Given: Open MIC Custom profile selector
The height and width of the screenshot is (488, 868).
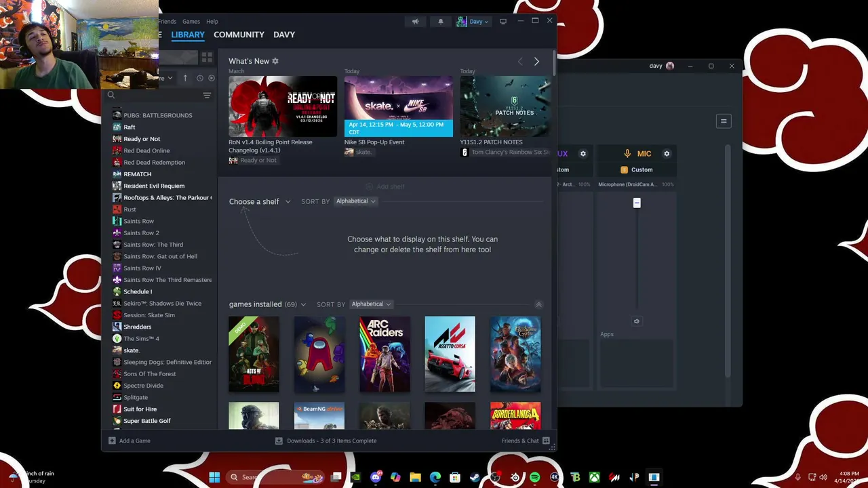Looking at the screenshot, I should 637,169.
